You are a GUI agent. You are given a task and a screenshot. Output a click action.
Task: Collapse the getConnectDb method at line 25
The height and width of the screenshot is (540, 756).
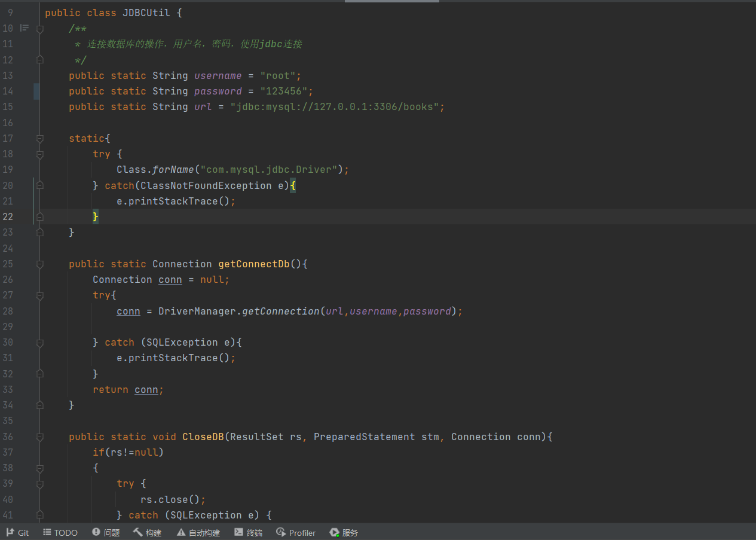(40, 264)
